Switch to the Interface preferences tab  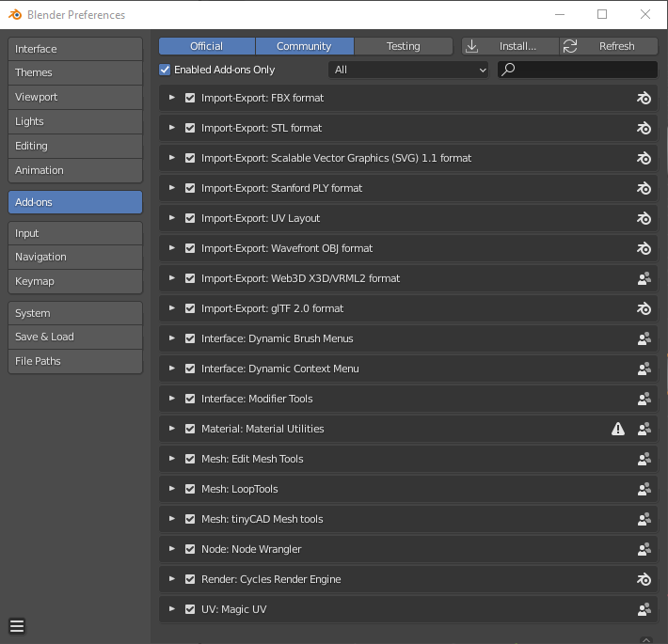click(x=75, y=49)
